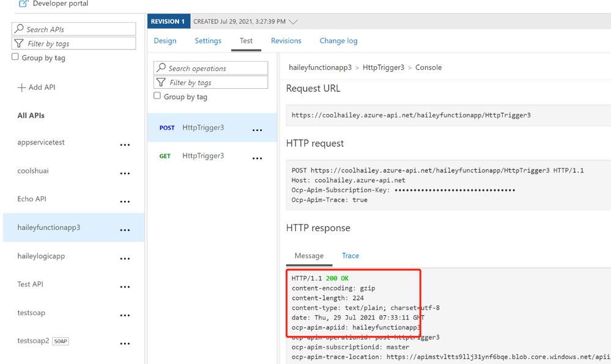This screenshot has height=364, width=611.
Task: Click the ocp-apim-trace-location URL line
Action: point(451,357)
